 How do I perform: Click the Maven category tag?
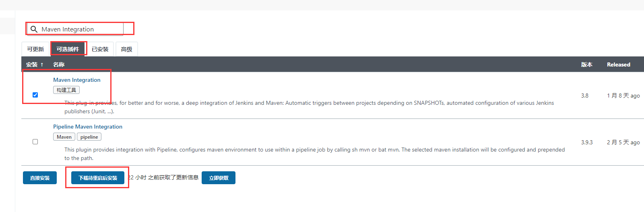pyautogui.click(x=64, y=137)
